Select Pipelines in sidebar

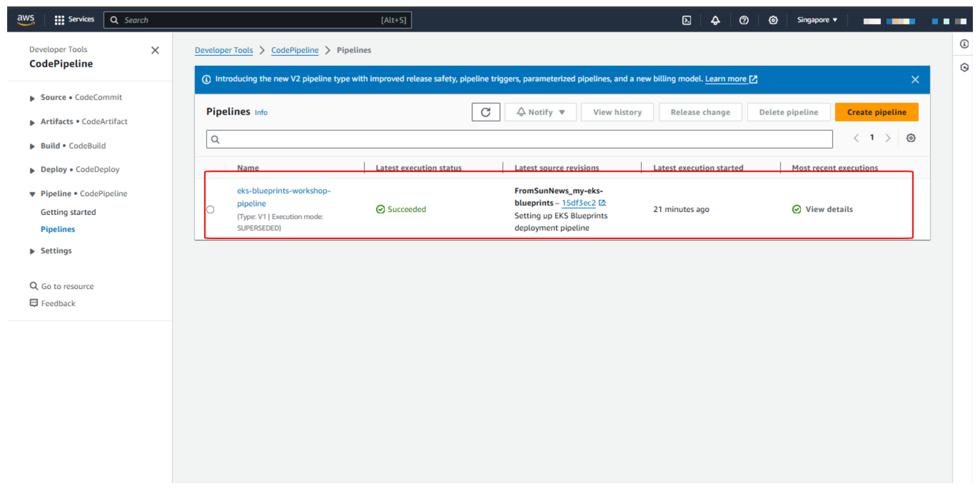[x=58, y=229]
